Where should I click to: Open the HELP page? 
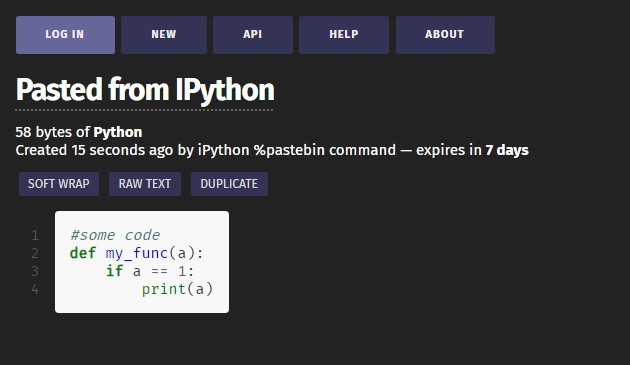pos(344,35)
